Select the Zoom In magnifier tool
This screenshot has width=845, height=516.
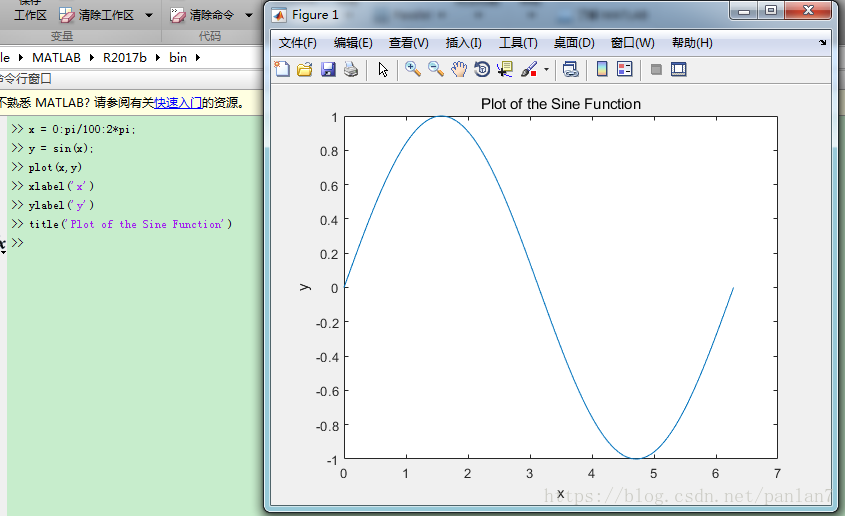[x=412, y=69]
